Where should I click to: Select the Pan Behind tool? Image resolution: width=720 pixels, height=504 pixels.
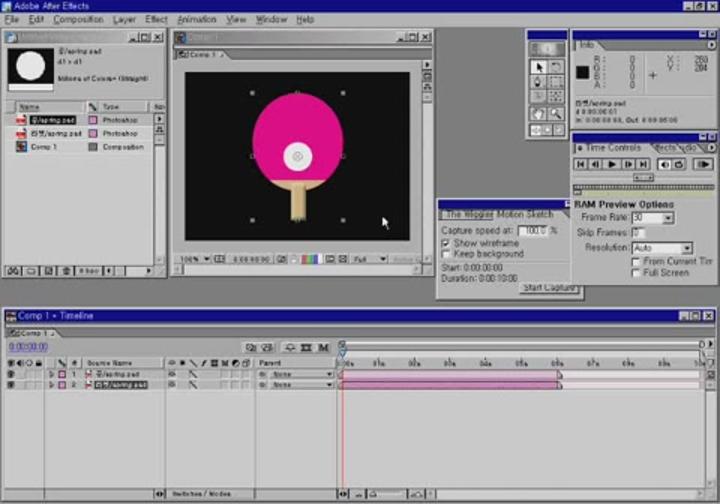click(556, 97)
